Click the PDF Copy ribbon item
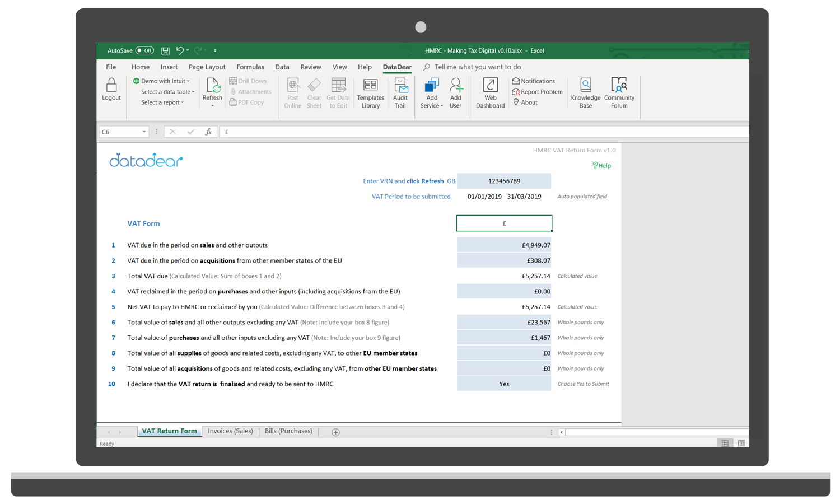The image size is (840, 504). tap(246, 102)
